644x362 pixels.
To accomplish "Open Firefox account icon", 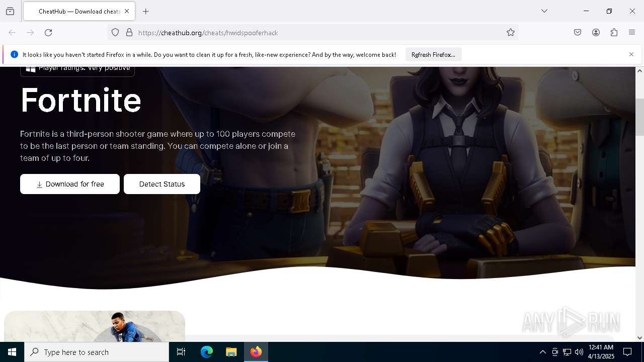I will pos(596,33).
